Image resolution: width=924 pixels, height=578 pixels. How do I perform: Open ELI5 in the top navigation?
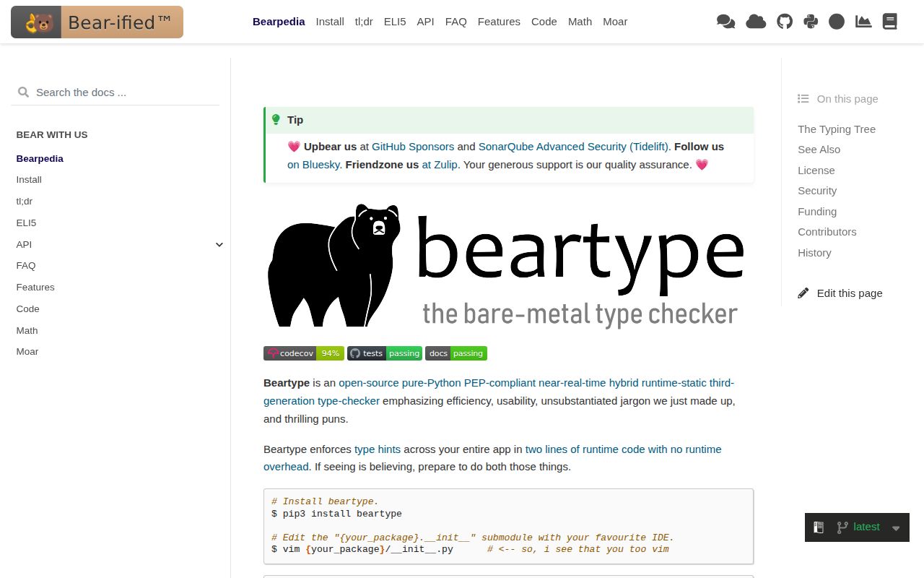click(395, 22)
